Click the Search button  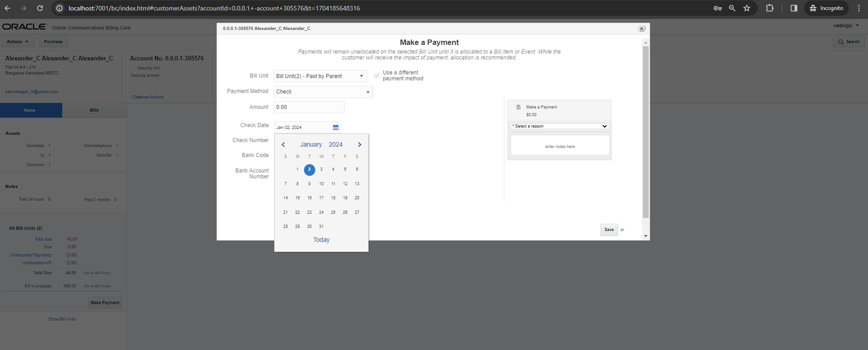pyautogui.click(x=849, y=42)
